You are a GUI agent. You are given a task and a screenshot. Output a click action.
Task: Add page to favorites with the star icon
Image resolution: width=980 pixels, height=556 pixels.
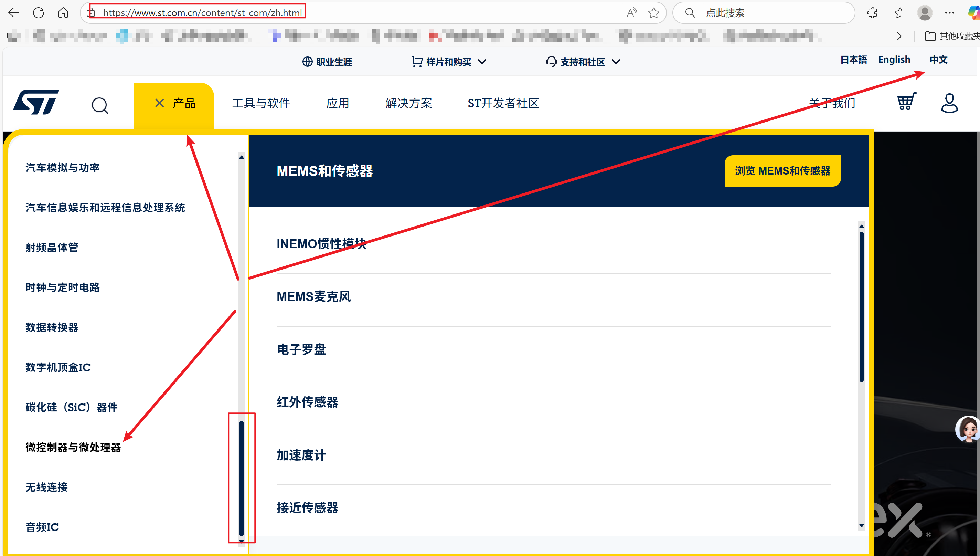654,13
